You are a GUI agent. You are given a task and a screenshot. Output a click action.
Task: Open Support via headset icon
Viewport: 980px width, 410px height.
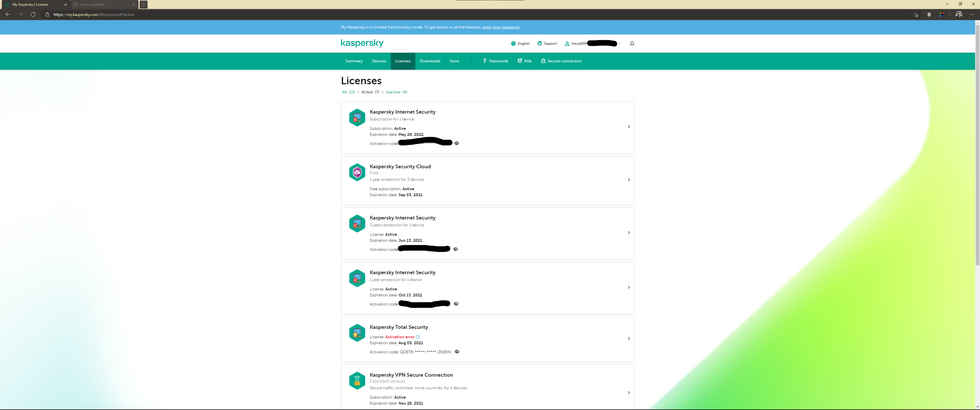[x=540, y=44]
